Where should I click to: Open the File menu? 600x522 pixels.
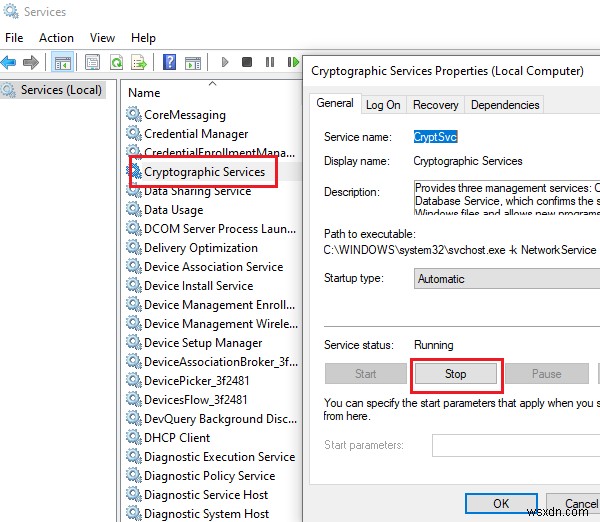click(14, 38)
